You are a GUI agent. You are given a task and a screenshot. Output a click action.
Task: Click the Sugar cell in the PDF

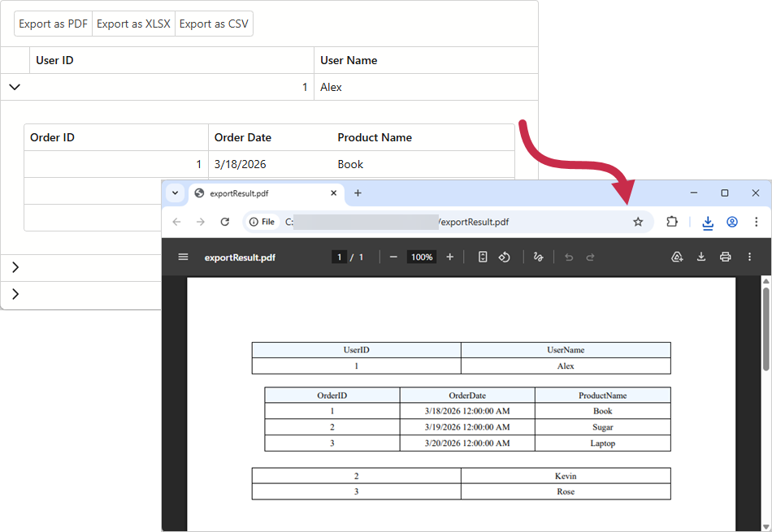(603, 427)
